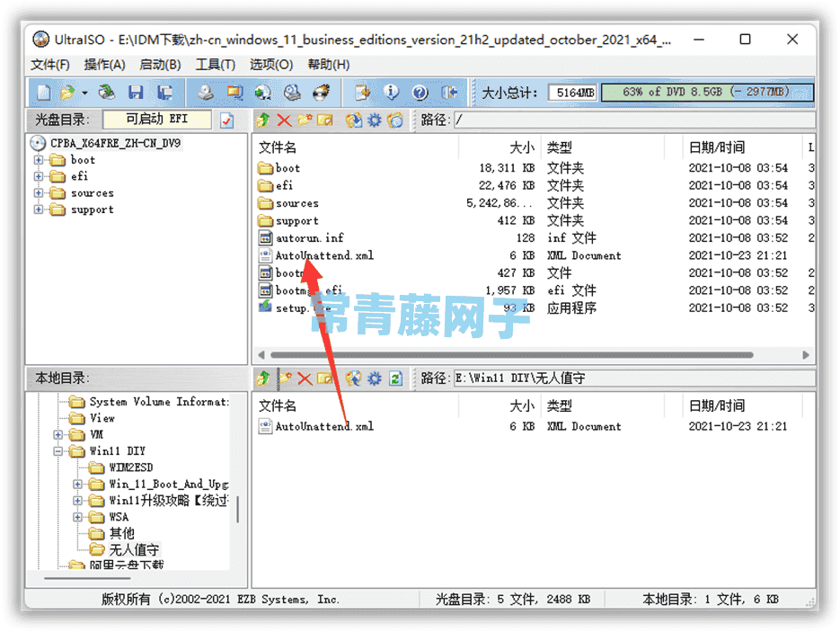Click the Add files toolbar icon

pyautogui.click(x=363, y=93)
